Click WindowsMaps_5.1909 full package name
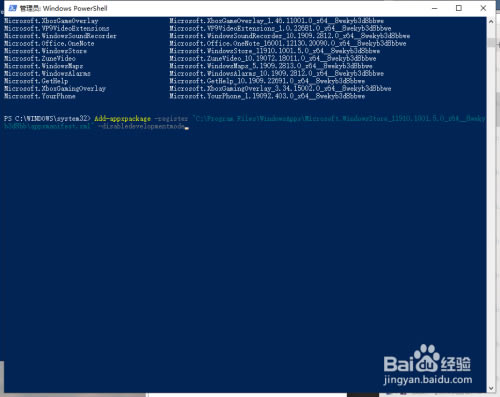The height and width of the screenshot is (397, 500). 271,66
